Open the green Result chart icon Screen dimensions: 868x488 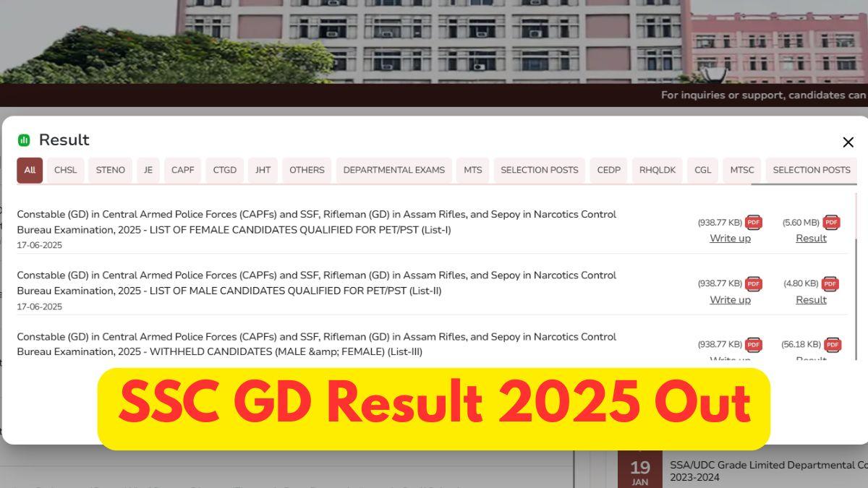point(24,140)
